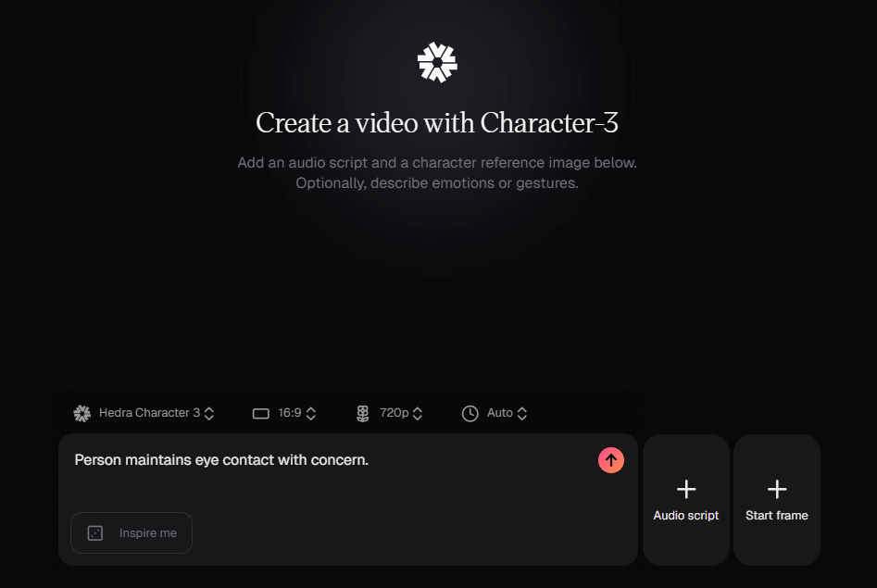This screenshot has width=877, height=588.
Task: Click the Hedra Character 3 model icon
Action: coord(82,413)
